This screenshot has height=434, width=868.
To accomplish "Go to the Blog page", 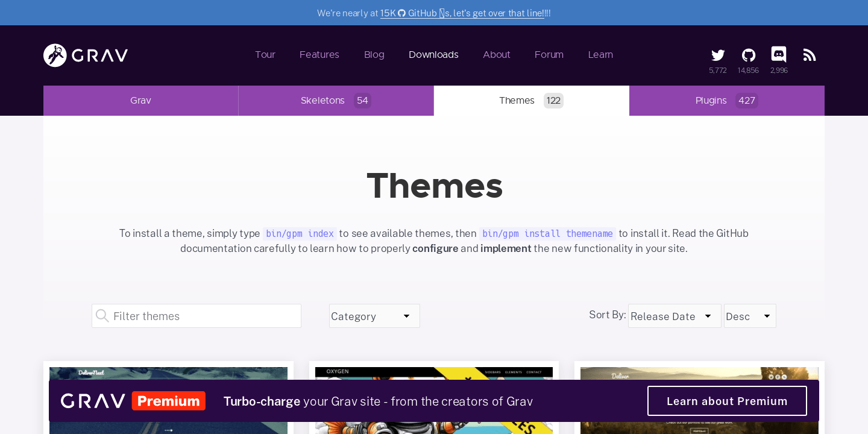I will click(374, 55).
